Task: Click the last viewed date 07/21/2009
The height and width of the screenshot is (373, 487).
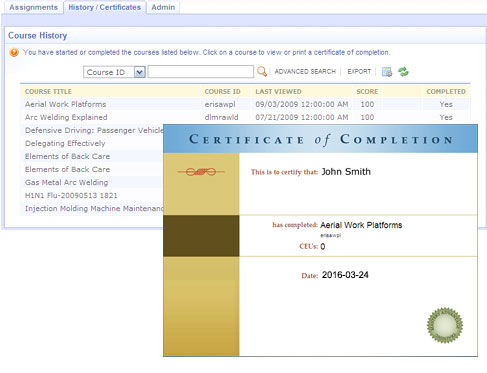Action: (x=302, y=117)
